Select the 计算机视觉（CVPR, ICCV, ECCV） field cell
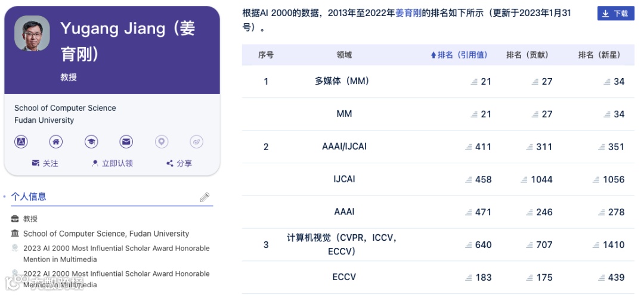Viewport: 644px width, 295px height. tap(342, 244)
